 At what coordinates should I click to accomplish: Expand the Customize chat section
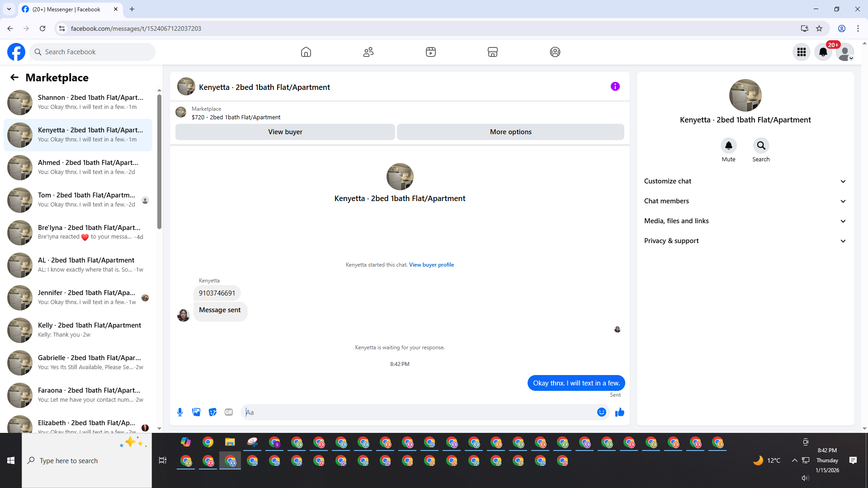click(745, 181)
